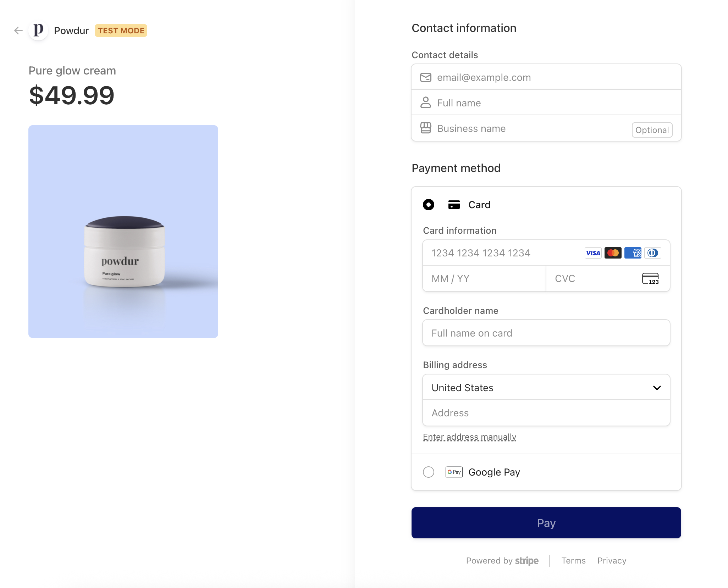This screenshot has width=728, height=588.
Task: Open Enter address manually link
Action: click(469, 437)
